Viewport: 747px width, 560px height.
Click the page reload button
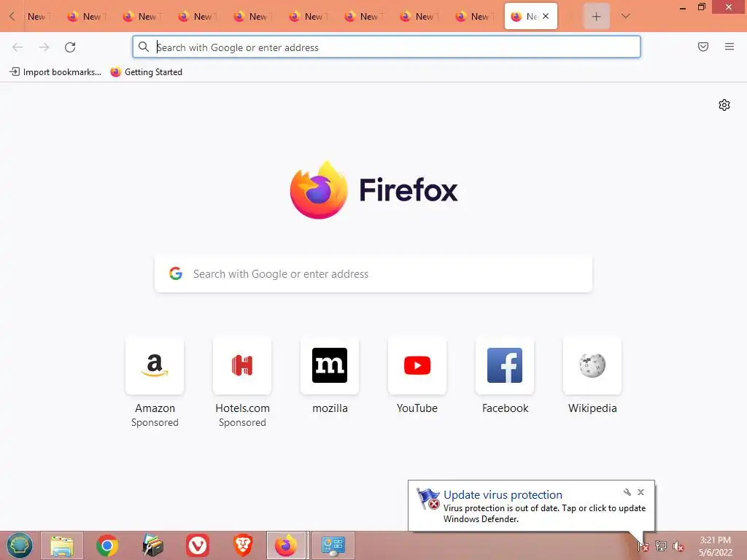[x=70, y=47]
